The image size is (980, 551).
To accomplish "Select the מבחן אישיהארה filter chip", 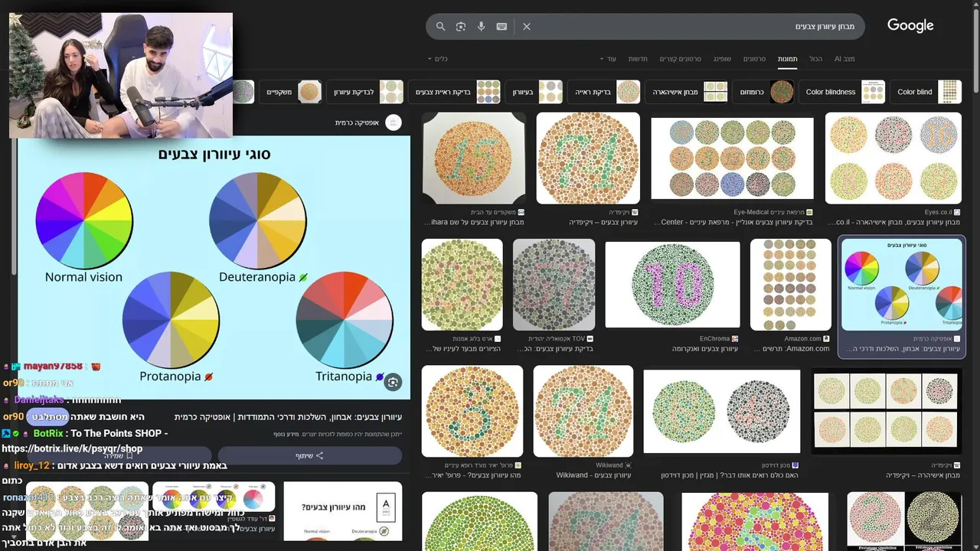I will pyautogui.click(x=686, y=92).
